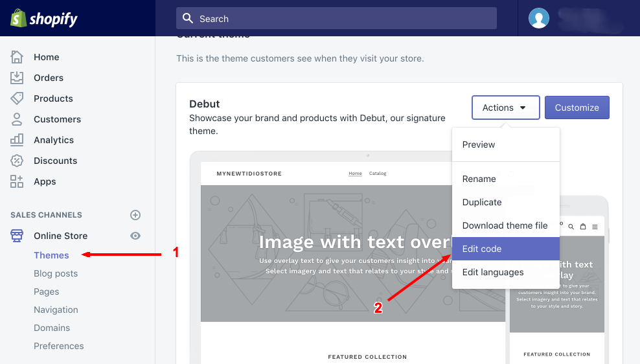Click the Apps grid icon
This screenshot has width=640, height=364.
tap(17, 181)
